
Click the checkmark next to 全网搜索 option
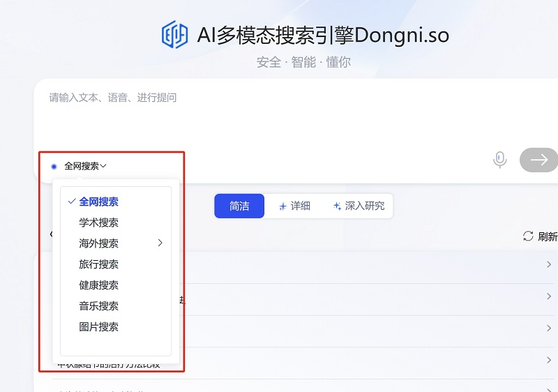72,202
